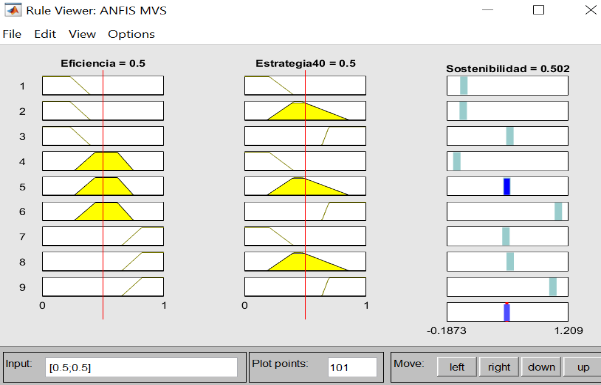
Task: Open the Edit menu
Action: pos(45,34)
